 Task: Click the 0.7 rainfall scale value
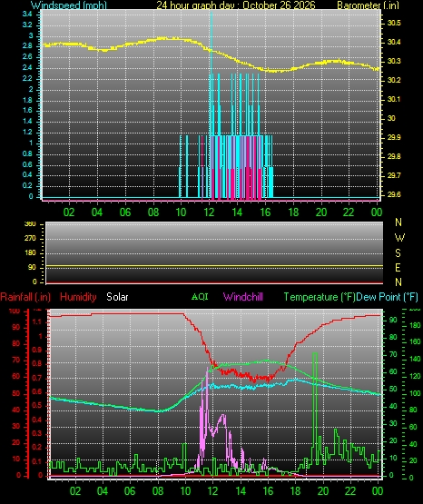(x=37, y=378)
